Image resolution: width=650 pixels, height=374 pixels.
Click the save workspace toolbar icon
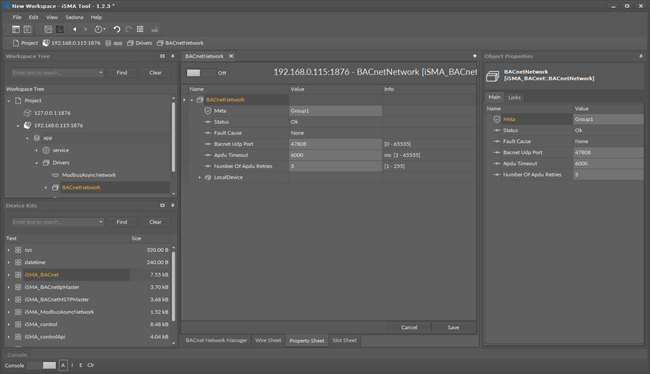(x=27, y=29)
